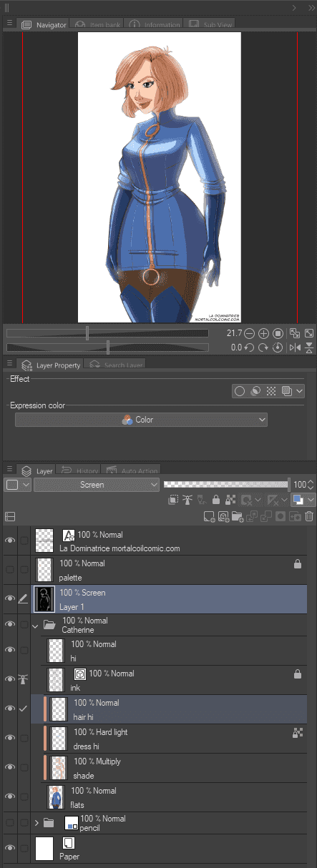Show the palette layer
This screenshot has width=317, height=868.
pos(10,569)
